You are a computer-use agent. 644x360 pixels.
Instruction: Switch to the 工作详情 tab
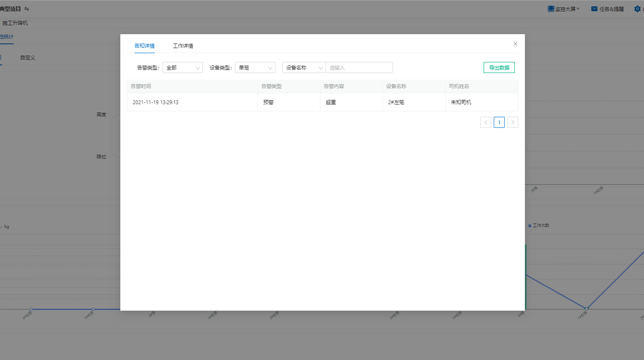183,46
